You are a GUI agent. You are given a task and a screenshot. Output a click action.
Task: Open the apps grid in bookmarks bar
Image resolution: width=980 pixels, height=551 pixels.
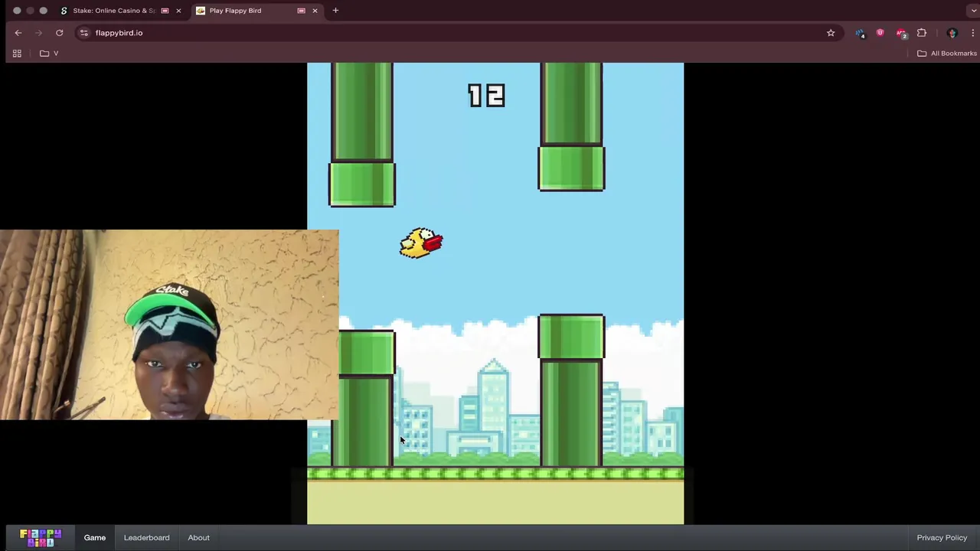[17, 54]
